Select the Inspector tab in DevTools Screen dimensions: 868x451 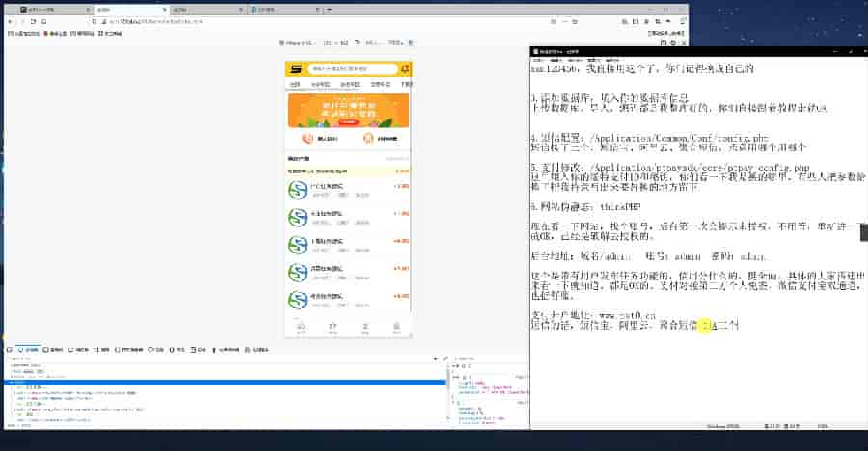(x=29, y=349)
